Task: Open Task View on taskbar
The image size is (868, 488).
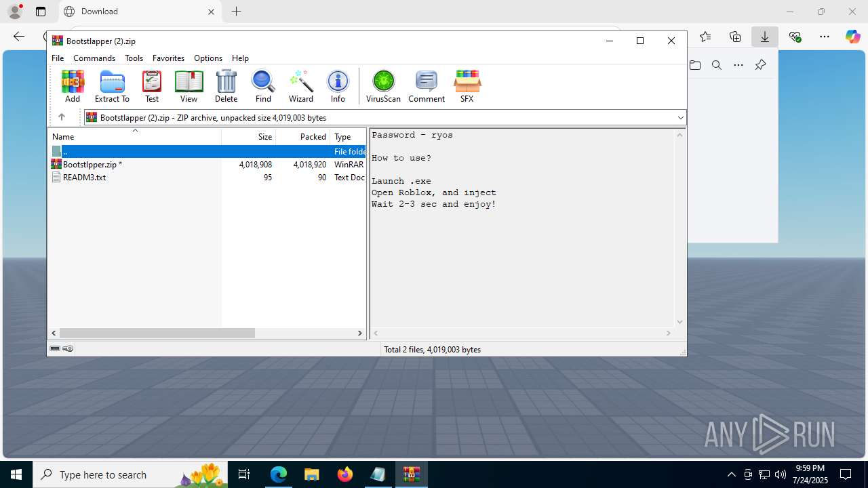Action: [x=245, y=474]
